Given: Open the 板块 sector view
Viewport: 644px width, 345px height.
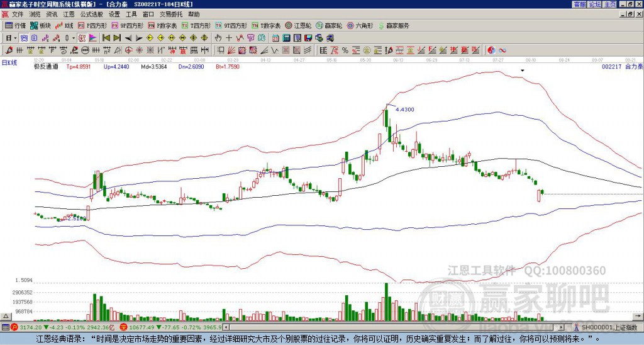Looking at the screenshot, I should [40, 25].
